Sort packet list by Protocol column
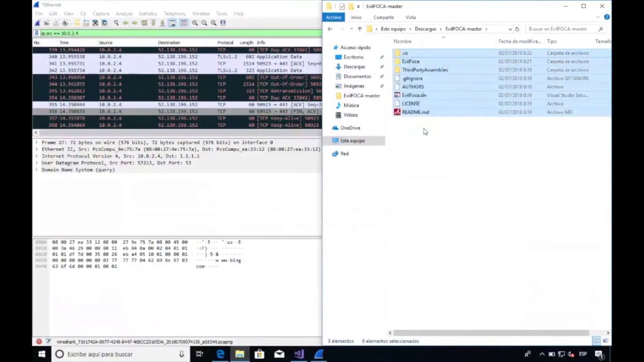The image size is (644, 362). (x=225, y=43)
